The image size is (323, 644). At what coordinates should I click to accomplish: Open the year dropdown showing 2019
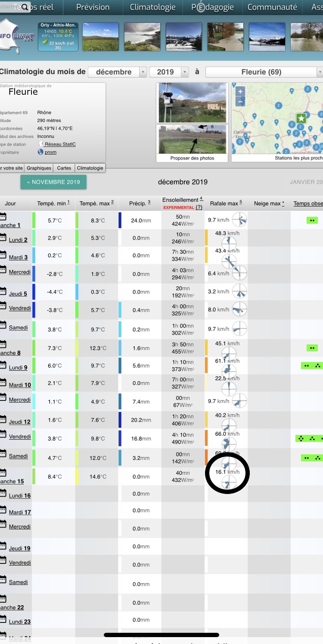point(169,72)
